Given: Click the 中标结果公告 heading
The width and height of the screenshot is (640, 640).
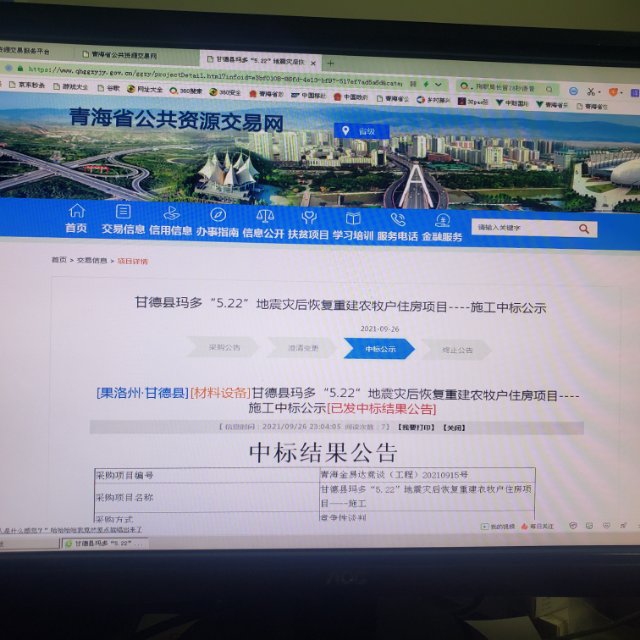Looking at the screenshot, I should (x=323, y=452).
